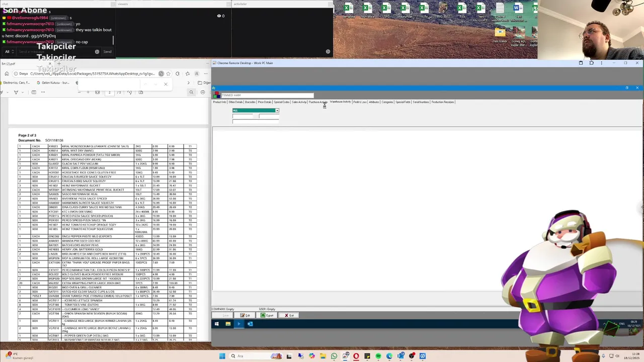Switch to the Special Fields tab
The height and width of the screenshot is (362, 644).
(x=403, y=102)
